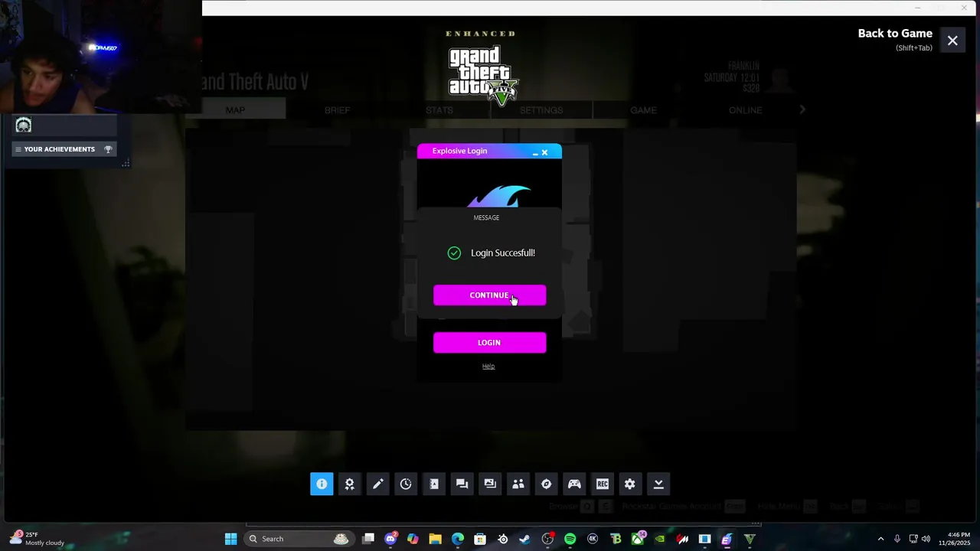Open Copilot from the taskbar

pyautogui.click(x=413, y=539)
